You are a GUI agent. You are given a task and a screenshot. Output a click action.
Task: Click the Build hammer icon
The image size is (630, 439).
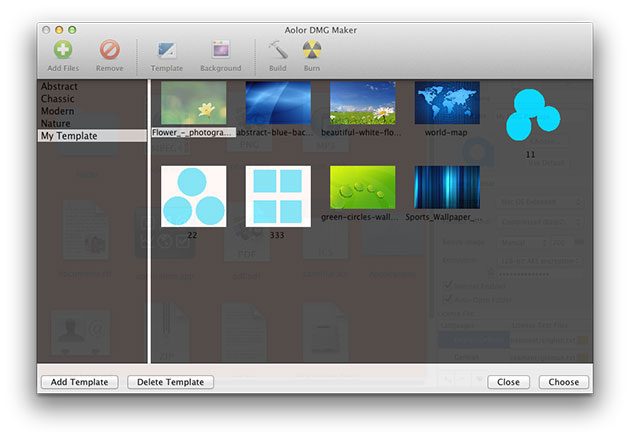pos(277,50)
